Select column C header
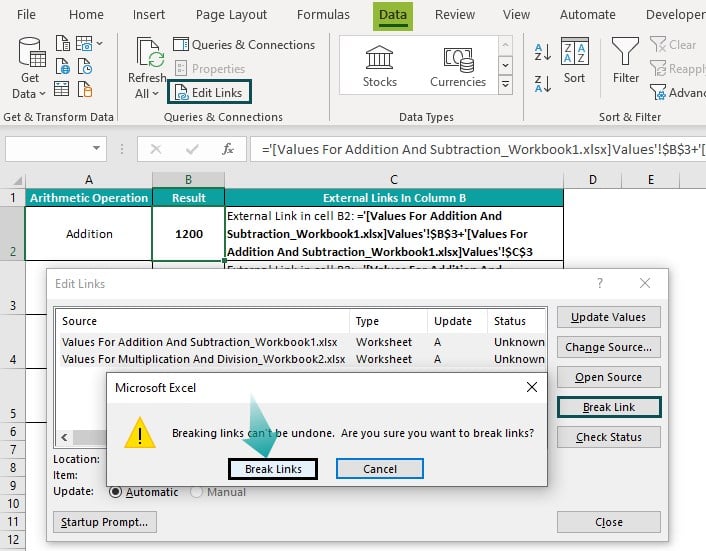 [394, 180]
